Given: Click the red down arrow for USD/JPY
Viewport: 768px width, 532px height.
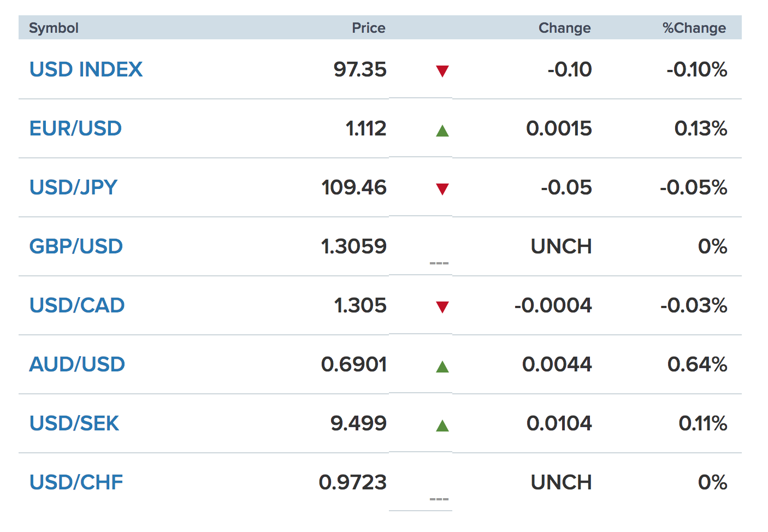Looking at the screenshot, I should [442, 189].
